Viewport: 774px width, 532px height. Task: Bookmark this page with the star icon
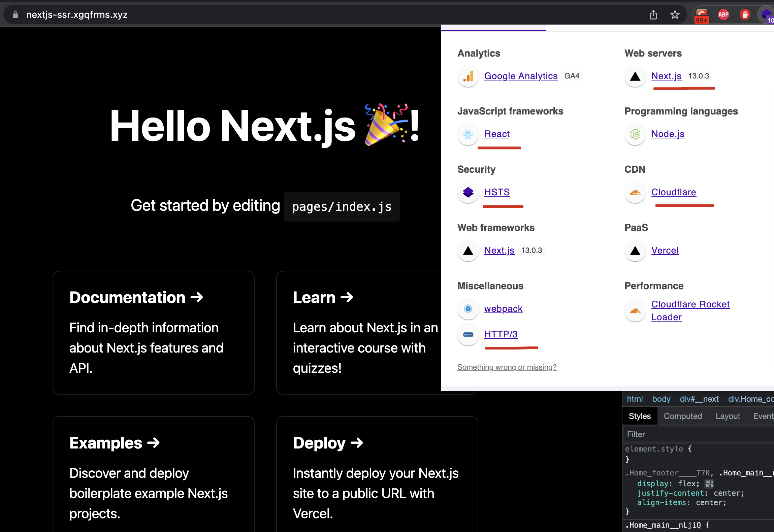(x=675, y=15)
